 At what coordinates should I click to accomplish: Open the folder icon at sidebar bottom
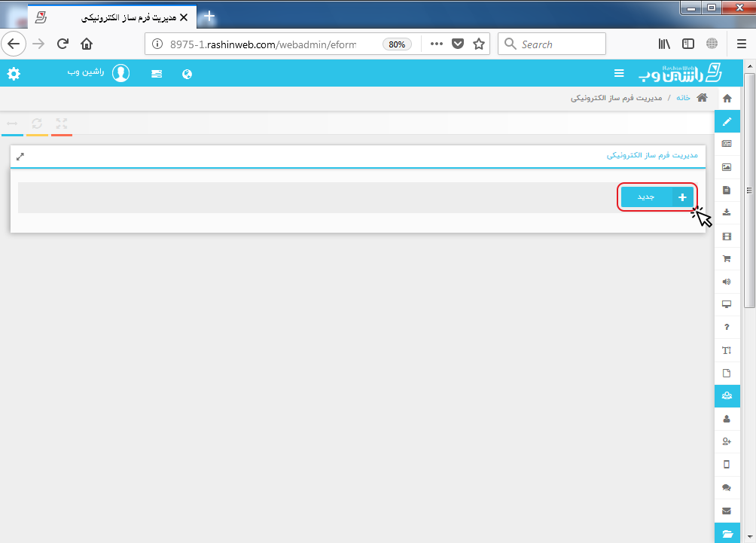click(727, 533)
